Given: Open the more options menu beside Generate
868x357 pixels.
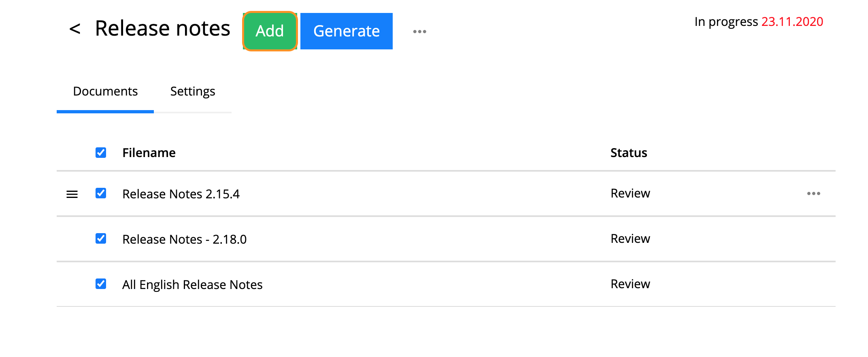Looking at the screenshot, I should (419, 32).
